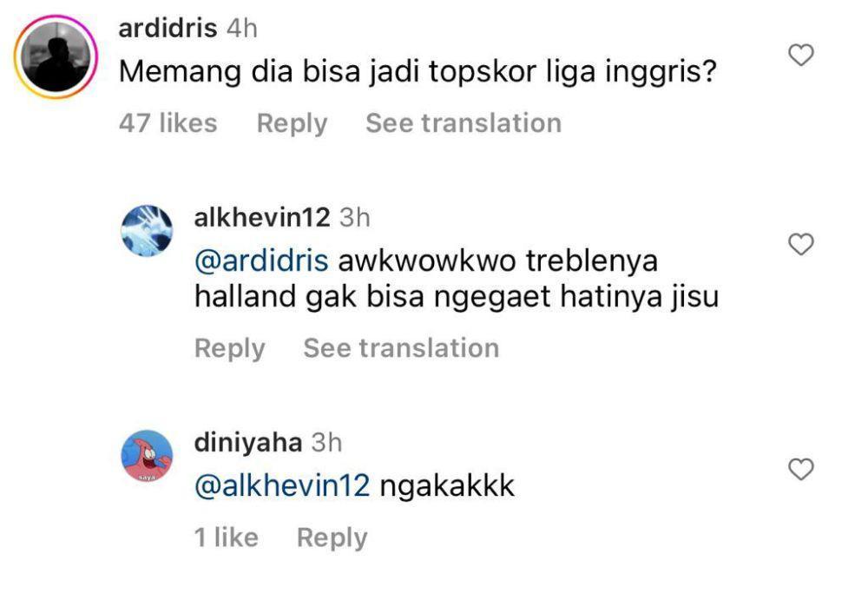The width and height of the screenshot is (868, 600).
Task: View the 47 likes list
Action: pos(168,123)
